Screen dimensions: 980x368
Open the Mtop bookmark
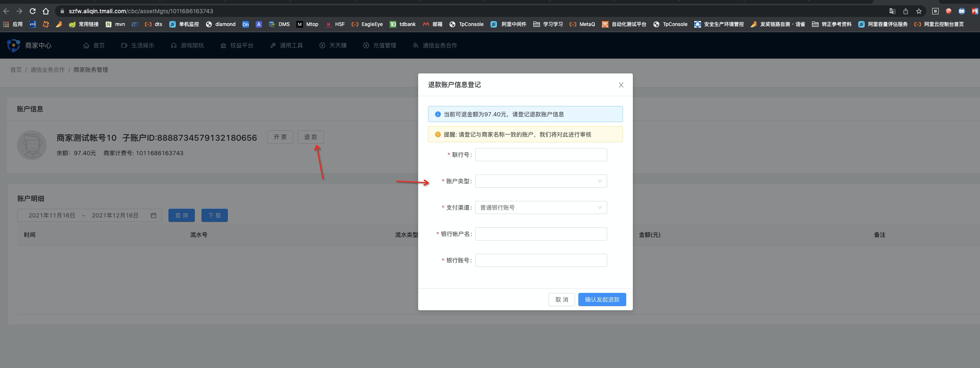click(x=308, y=24)
